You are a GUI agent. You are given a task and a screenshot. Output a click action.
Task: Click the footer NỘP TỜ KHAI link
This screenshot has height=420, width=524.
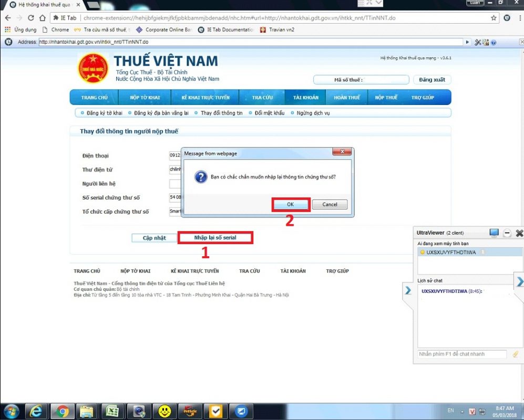tap(136, 271)
